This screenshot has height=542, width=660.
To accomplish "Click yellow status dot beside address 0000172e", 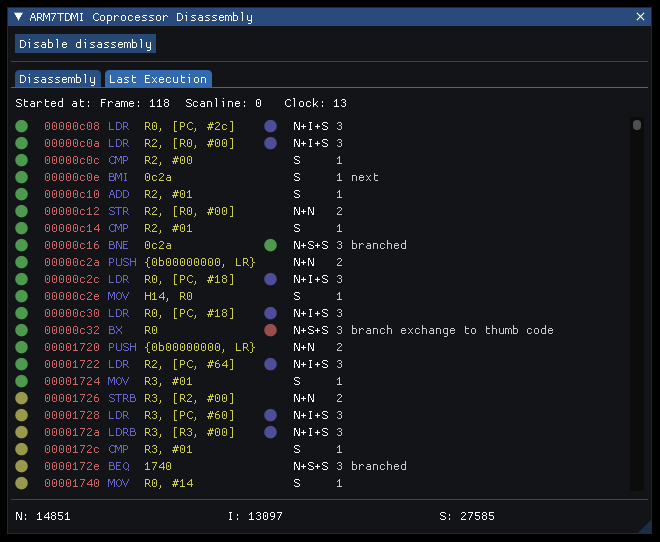I will tap(21, 466).
